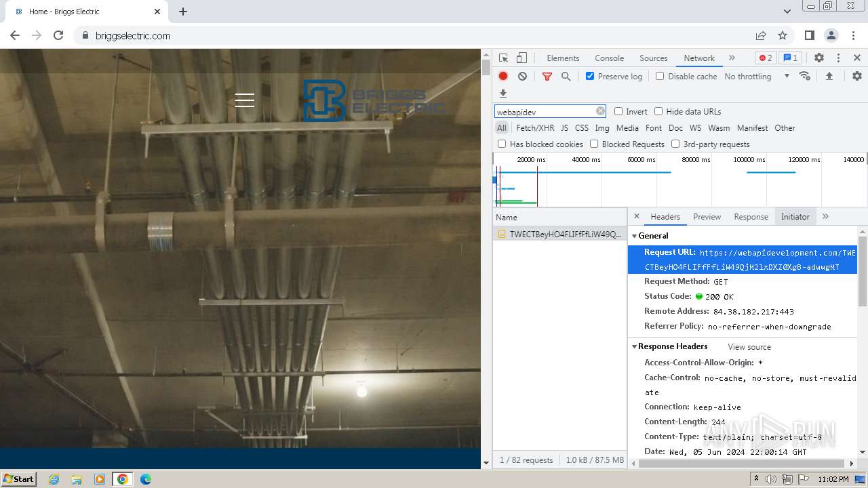Image resolution: width=868 pixels, height=488 pixels.
Task: Reload the Briggs Electric page
Action: click(x=58, y=35)
